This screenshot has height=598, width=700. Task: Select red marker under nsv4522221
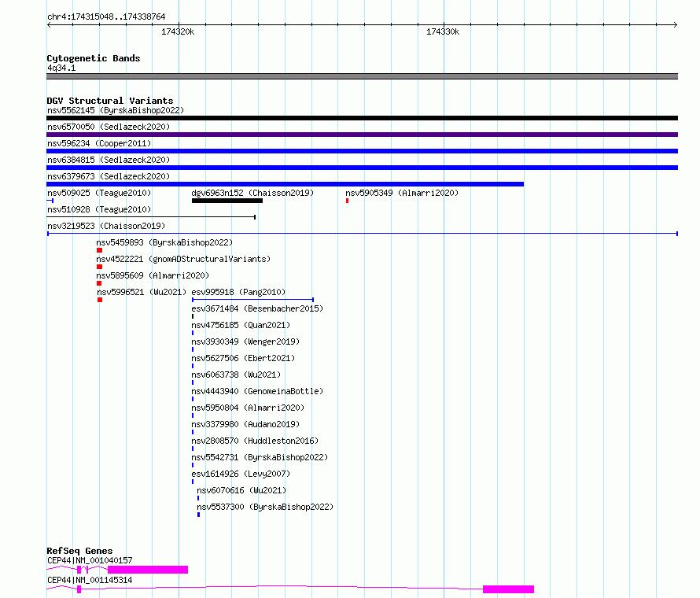100,267
